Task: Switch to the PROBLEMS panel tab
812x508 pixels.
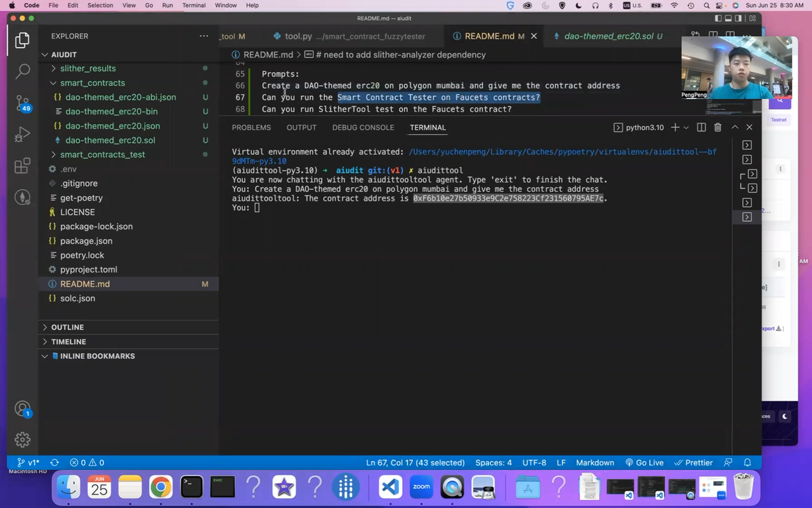Action: (x=251, y=128)
